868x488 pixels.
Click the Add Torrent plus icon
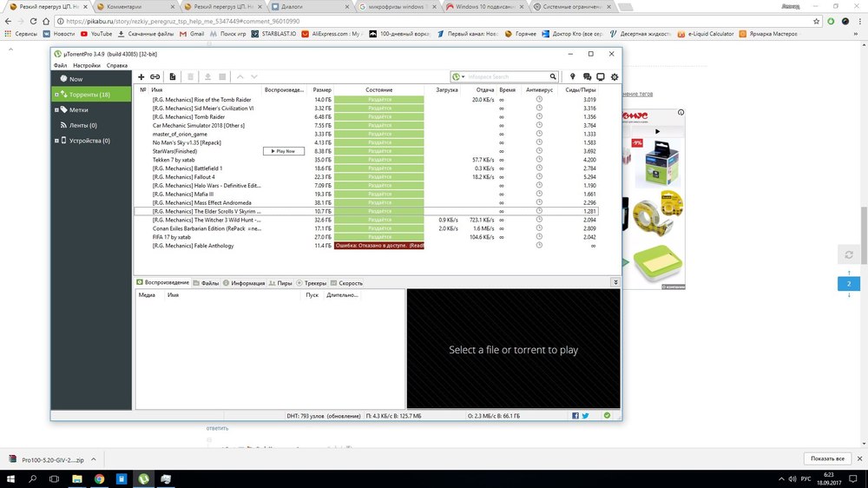click(x=141, y=77)
